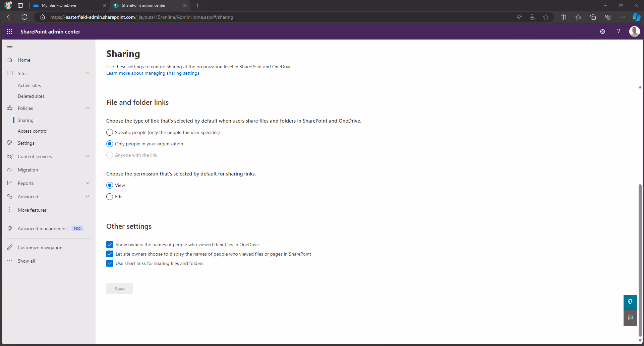Select Specific people link type

[110, 132]
